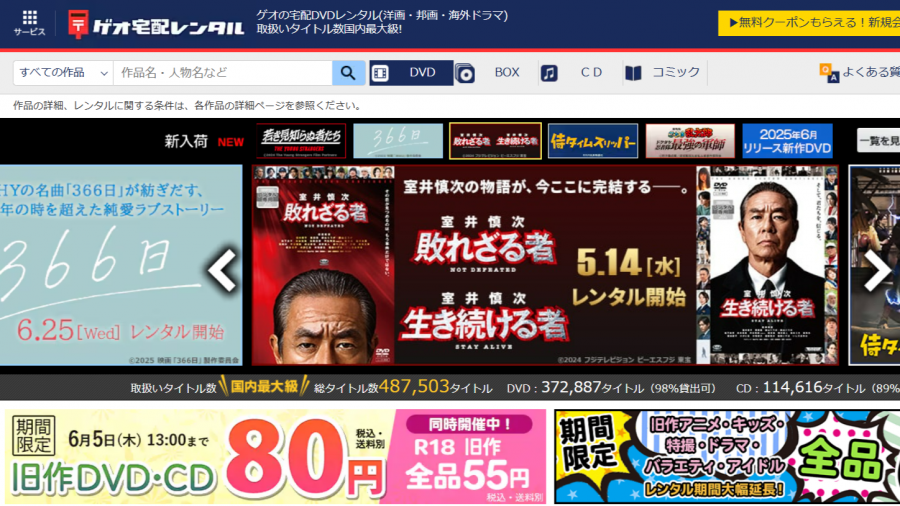The height and width of the screenshot is (506, 900).
Task: Click the 作品の詳細、レンタルに関する条件 notice text
Action: pyautogui.click(x=187, y=106)
